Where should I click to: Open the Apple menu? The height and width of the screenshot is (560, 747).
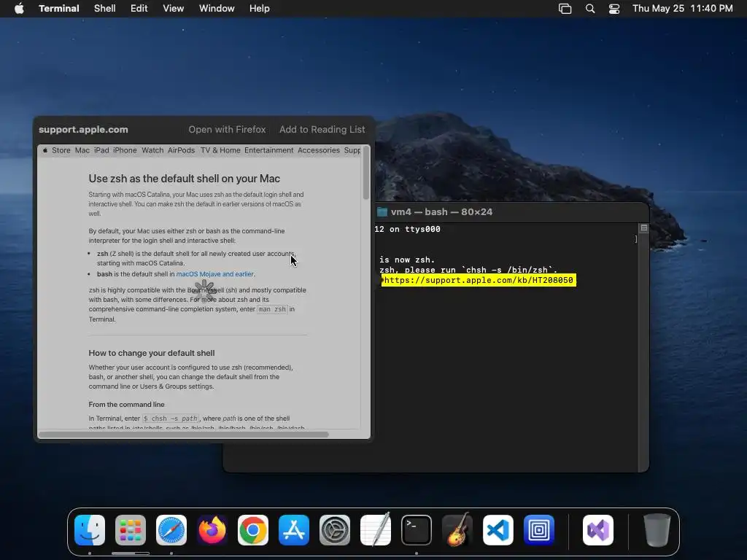(x=19, y=9)
